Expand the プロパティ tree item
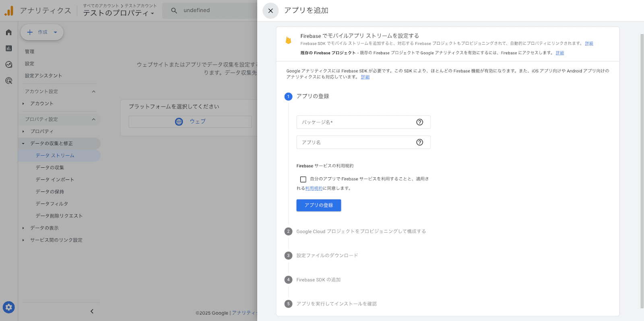The width and height of the screenshot is (644, 321). click(x=23, y=132)
